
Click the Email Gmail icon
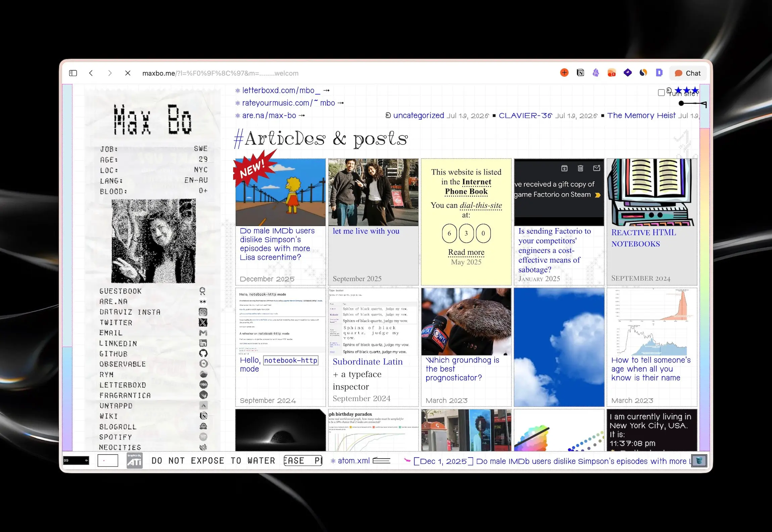(x=203, y=333)
